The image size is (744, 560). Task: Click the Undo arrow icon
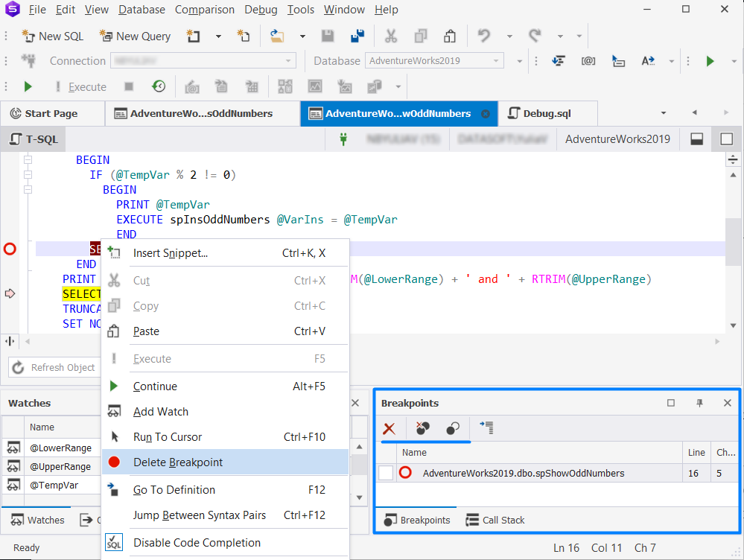(484, 36)
